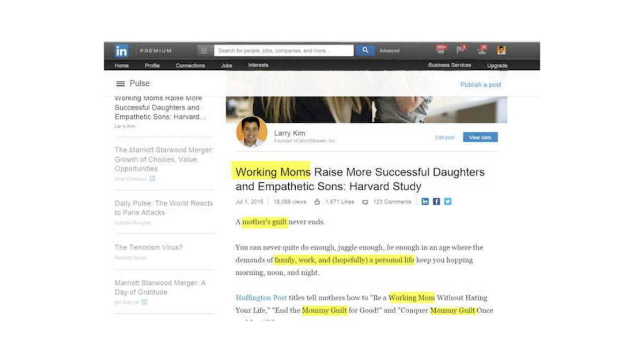Open the grid dropdown beside the search bar
The width and height of the screenshot is (644, 362).
pos(203,50)
